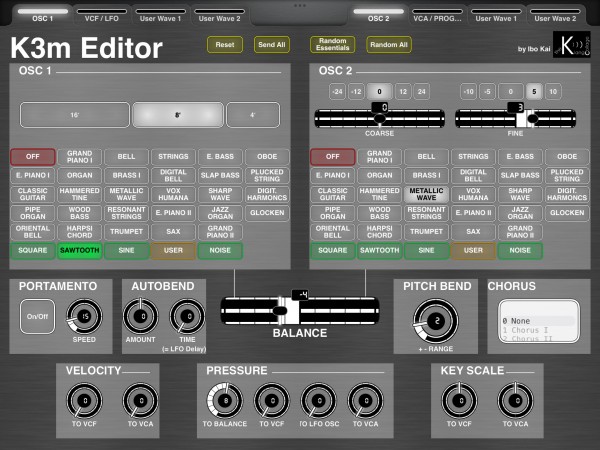Choose SAWTOOTH wave in OSC 1
Screen dimensions: 600x450
click(x=80, y=250)
